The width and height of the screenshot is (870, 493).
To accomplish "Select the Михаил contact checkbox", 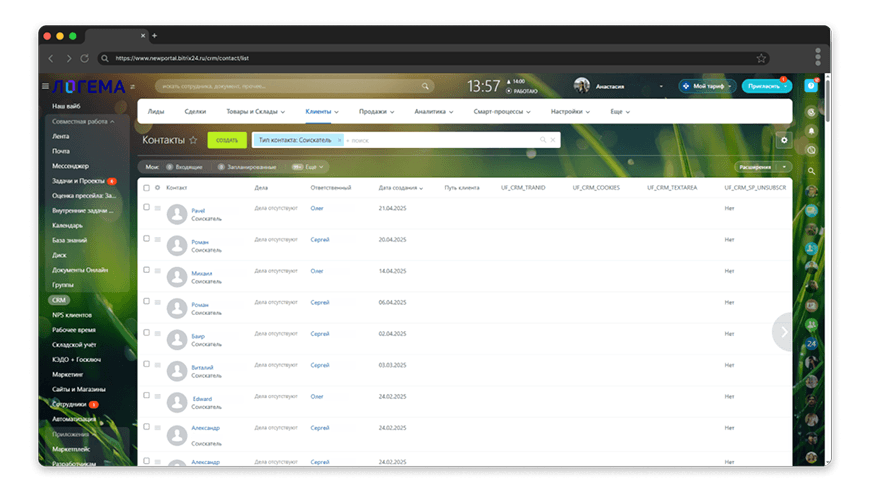I will (146, 270).
